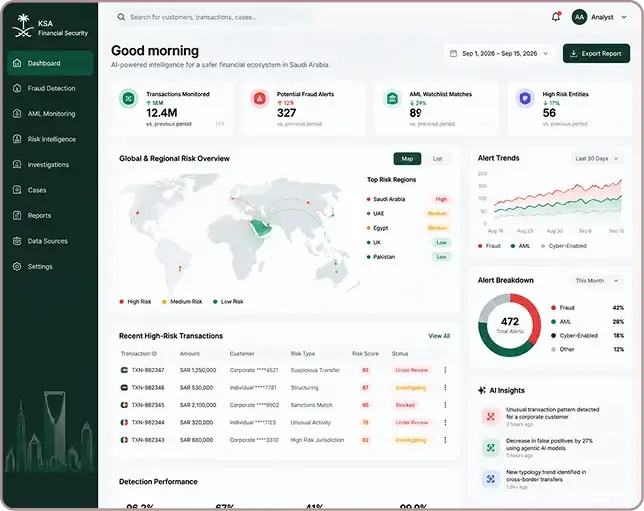Click the AML Watchlist Matches bank icon
The image size is (644, 511).
tap(392, 99)
